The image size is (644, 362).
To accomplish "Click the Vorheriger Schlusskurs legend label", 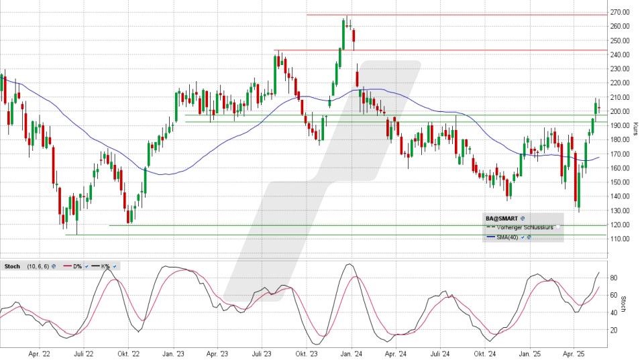I will 525,227.
